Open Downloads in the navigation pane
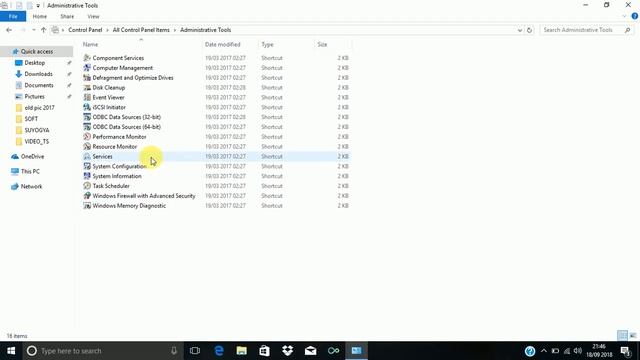The height and width of the screenshot is (360, 640). pyautogui.click(x=38, y=74)
